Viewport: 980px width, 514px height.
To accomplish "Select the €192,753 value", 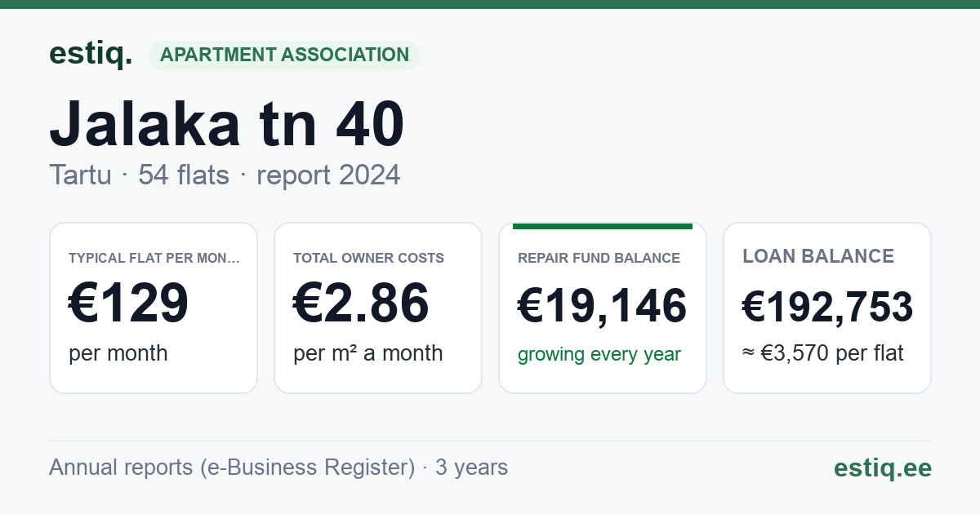I will coord(827,308).
